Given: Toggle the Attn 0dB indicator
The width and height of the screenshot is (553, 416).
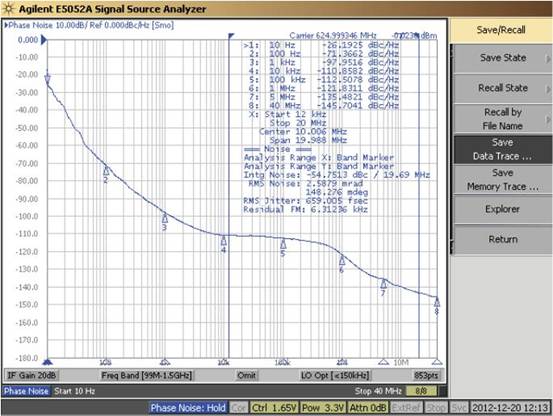Looking at the screenshot, I should pos(368,408).
